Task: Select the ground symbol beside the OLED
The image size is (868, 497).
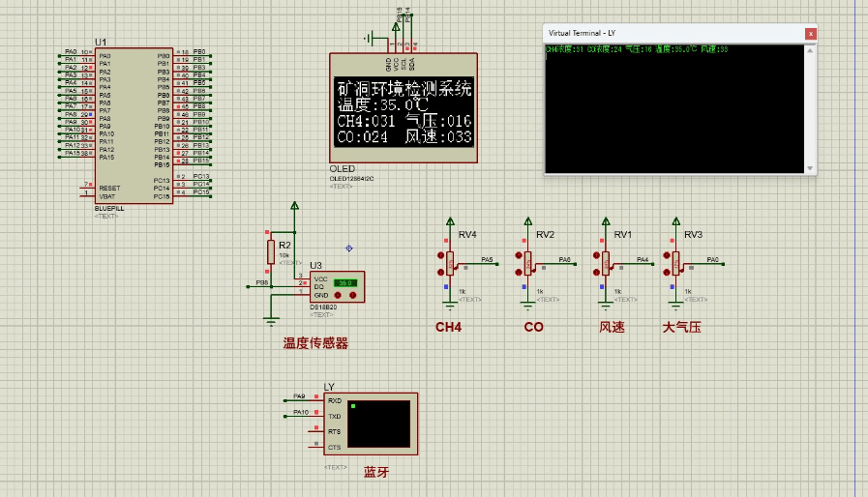Action: click(x=368, y=40)
